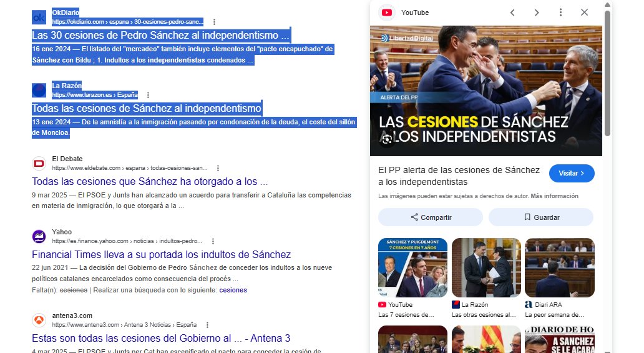Click the El Debate site favicon
Image resolution: width=644 pixels, height=353 pixels.
(39, 163)
